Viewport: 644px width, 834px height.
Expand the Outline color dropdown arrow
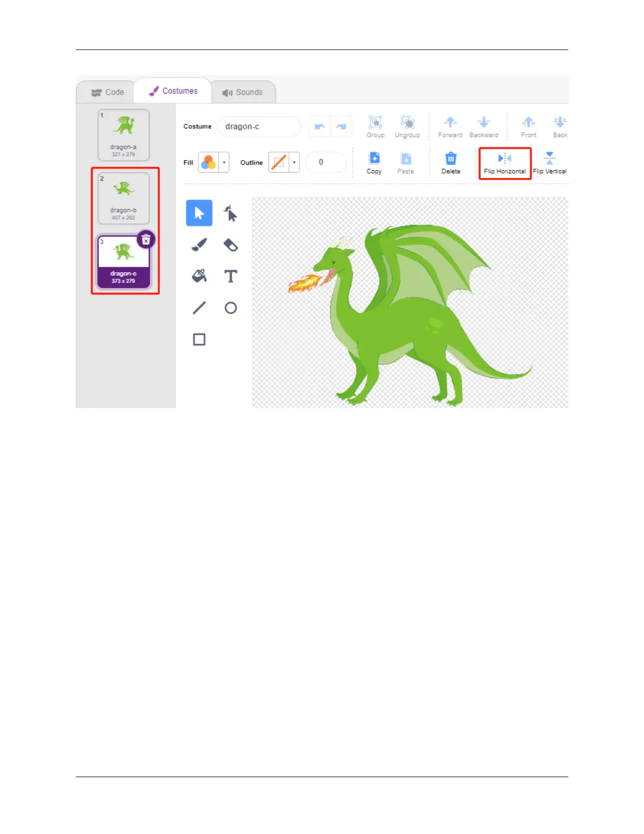pyautogui.click(x=294, y=162)
